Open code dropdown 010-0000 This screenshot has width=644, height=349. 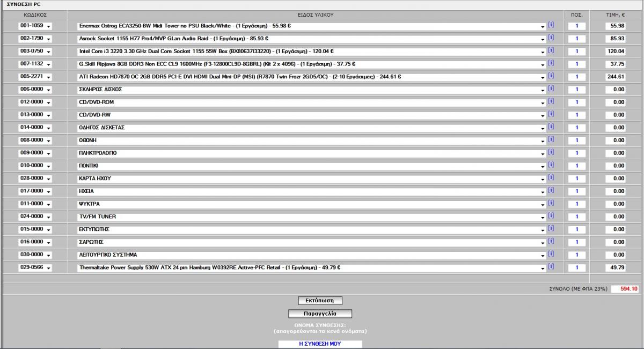pos(34,166)
